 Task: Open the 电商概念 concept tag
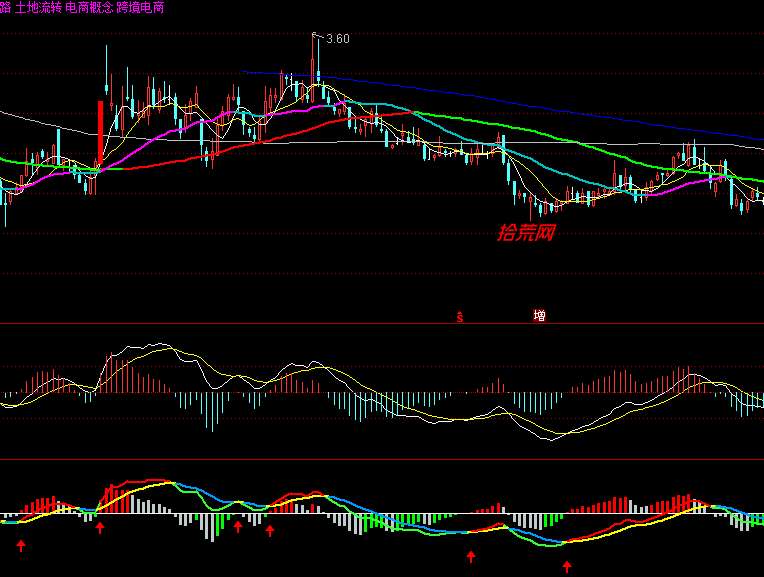pyautogui.click(x=89, y=7)
